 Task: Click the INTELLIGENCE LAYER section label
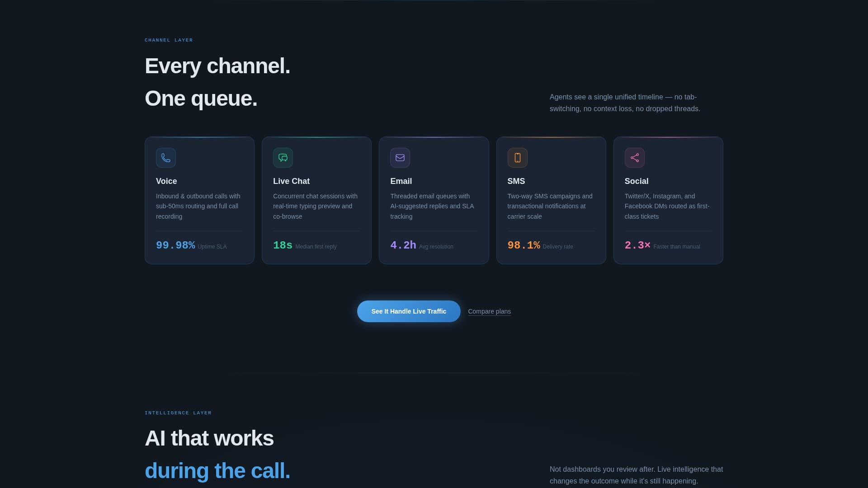pos(178,413)
